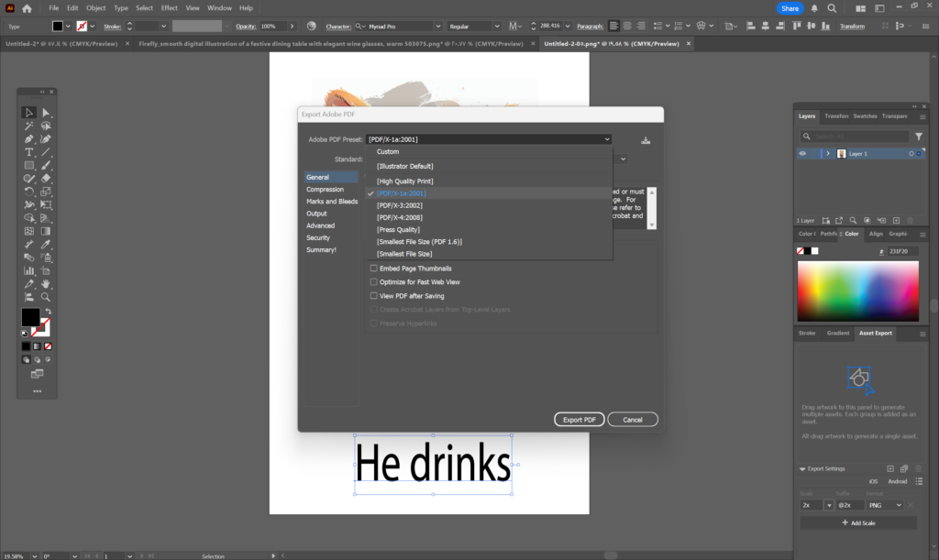Select the Paintbrush tool
The width and height of the screenshot is (939, 560).
pyautogui.click(x=46, y=165)
